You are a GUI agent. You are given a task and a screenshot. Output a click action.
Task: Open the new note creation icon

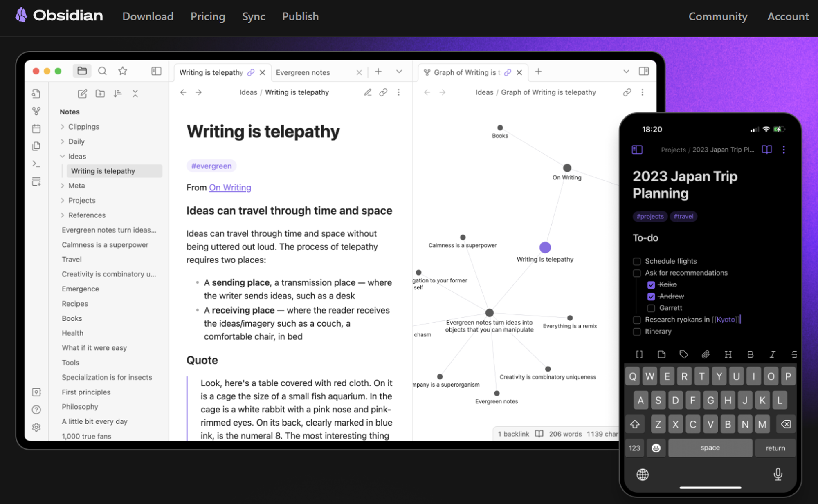coord(82,94)
